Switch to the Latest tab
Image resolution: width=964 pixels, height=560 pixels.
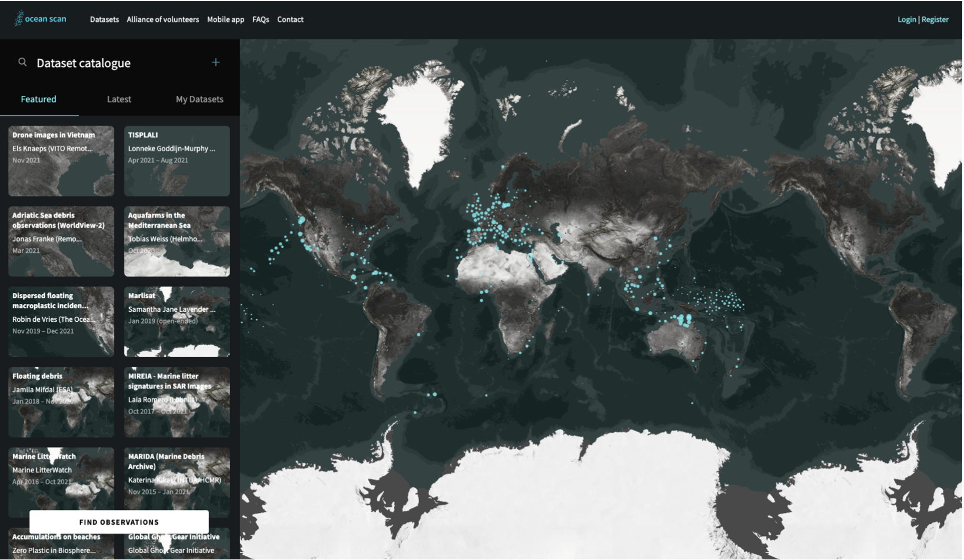(119, 99)
